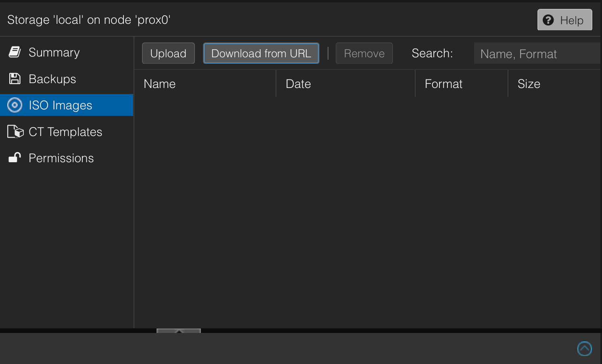Click the Remove button
This screenshot has height=364, width=602.
coord(364,53)
